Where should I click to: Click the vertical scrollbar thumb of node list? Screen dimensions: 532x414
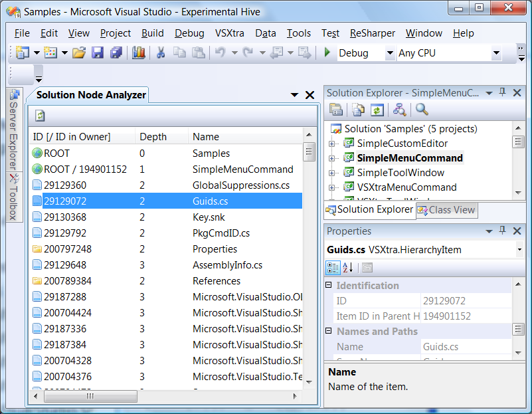pos(309,152)
